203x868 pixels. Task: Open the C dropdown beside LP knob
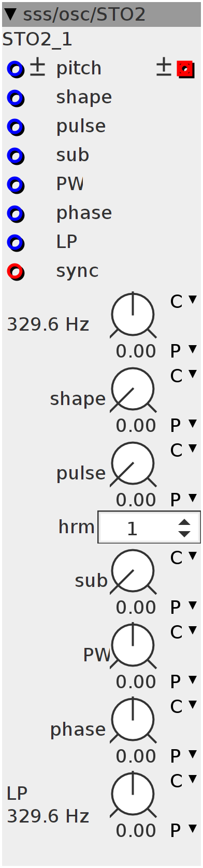click(x=183, y=781)
